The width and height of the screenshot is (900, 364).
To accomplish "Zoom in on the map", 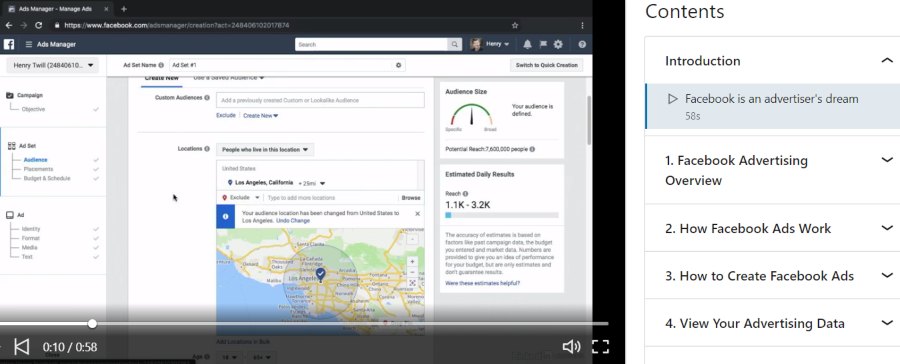I will [412, 261].
